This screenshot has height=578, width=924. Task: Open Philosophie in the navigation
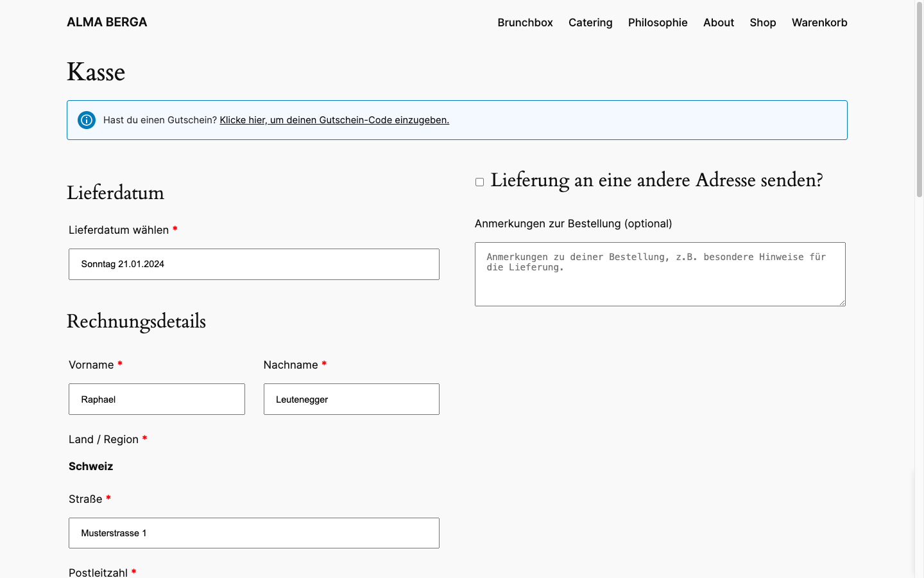658,22
